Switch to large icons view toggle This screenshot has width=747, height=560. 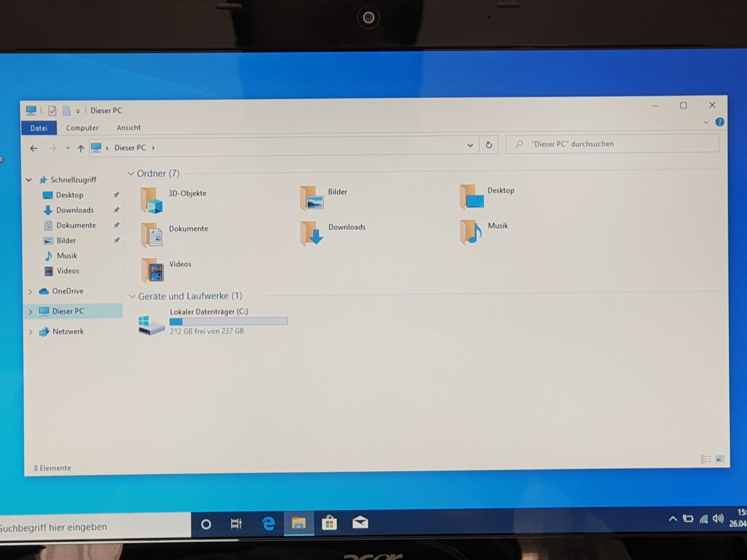(720, 459)
